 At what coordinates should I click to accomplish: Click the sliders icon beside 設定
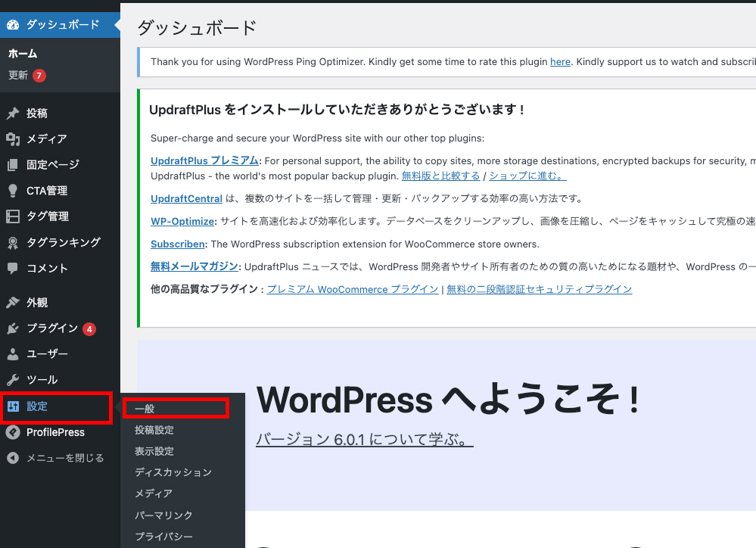click(13, 406)
